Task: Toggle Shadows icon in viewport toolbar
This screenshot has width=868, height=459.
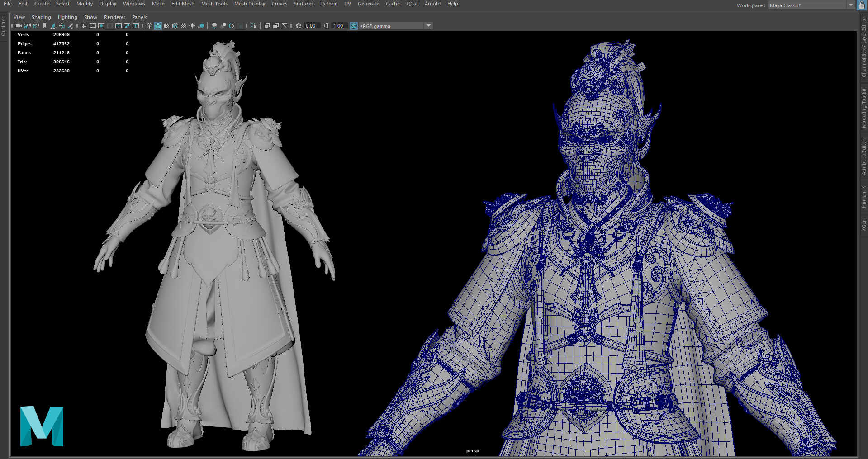Action: coord(201,26)
